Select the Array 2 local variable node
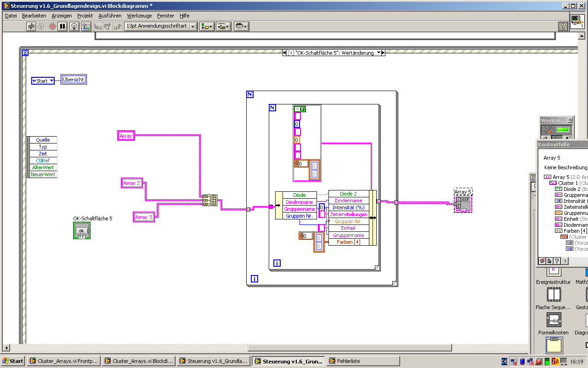This screenshot has width=588, height=368. coord(132,183)
